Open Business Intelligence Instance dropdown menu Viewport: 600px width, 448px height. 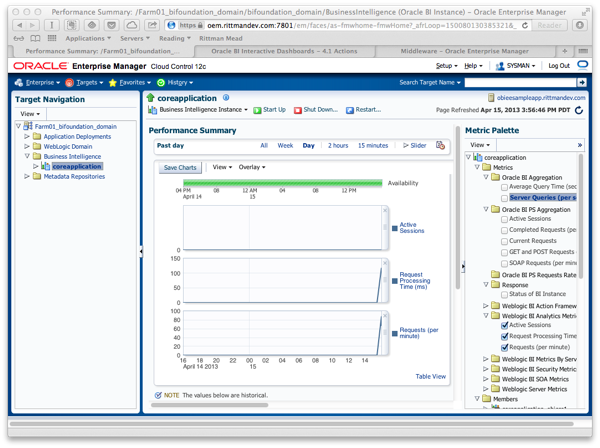pyautogui.click(x=203, y=110)
